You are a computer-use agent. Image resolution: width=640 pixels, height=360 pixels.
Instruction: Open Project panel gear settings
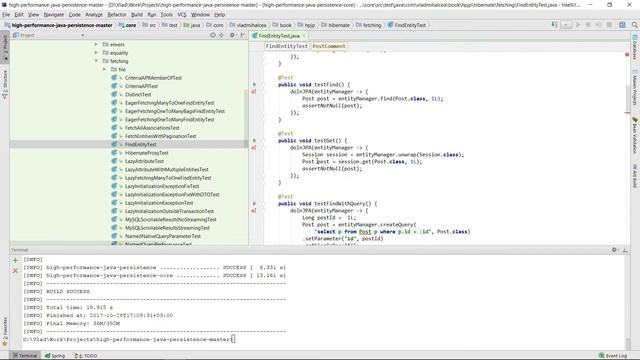[233, 35]
